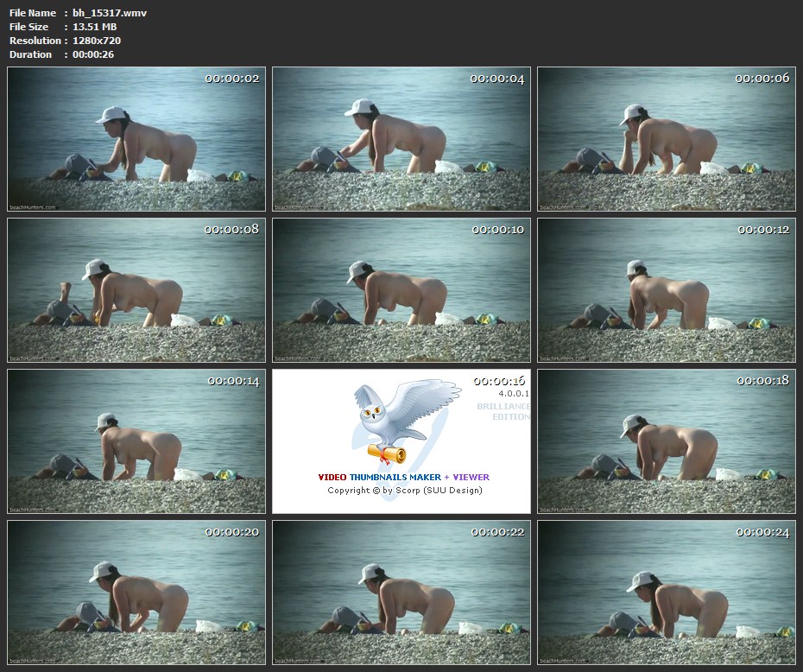Image resolution: width=803 pixels, height=672 pixels.
Task: Click the frame marked 00:00:12
Action: pos(667,290)
